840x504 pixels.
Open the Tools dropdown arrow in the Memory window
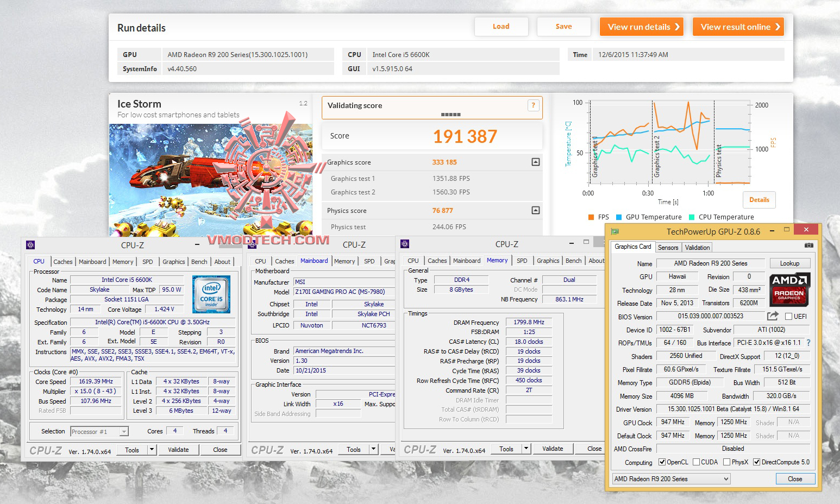[x=526, y=449]
